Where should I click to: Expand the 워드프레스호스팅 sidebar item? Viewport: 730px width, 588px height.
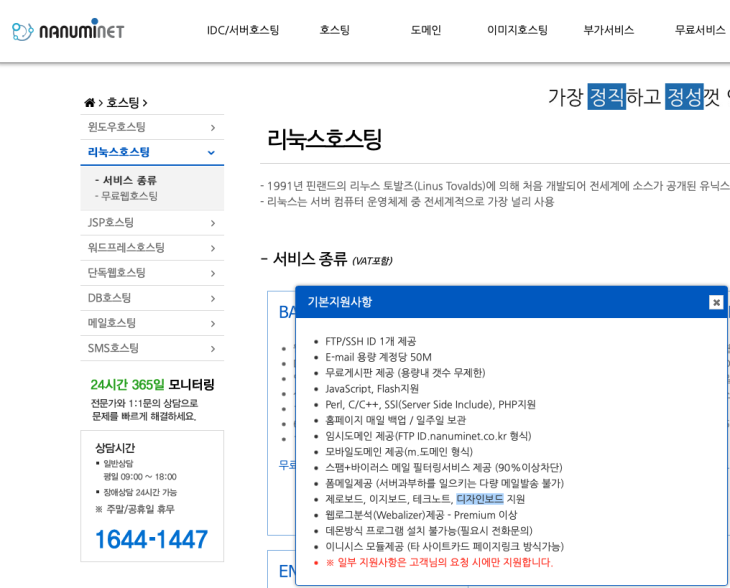pos(212,247)
